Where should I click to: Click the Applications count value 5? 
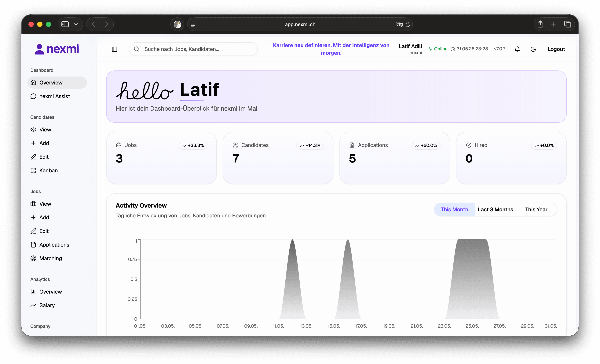(352, 159)
